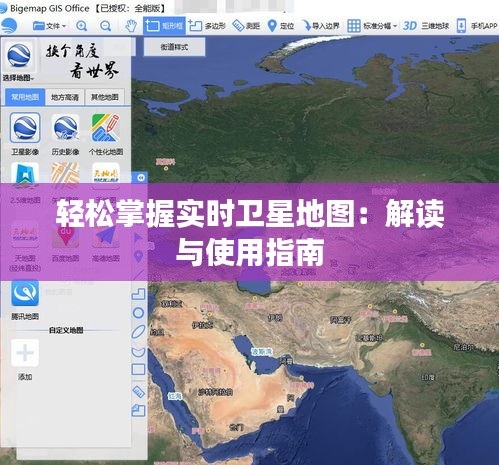The image size is (499, 465).
Task: Switch to the 地方高清 tab
Action: click(x=65, y=97)
